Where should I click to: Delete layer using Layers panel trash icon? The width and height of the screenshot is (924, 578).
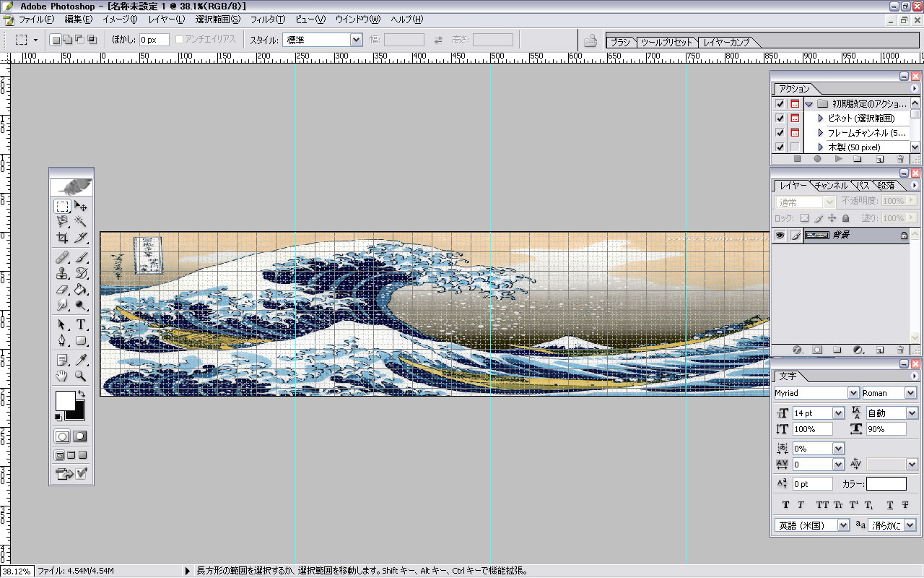coord(899,349)
